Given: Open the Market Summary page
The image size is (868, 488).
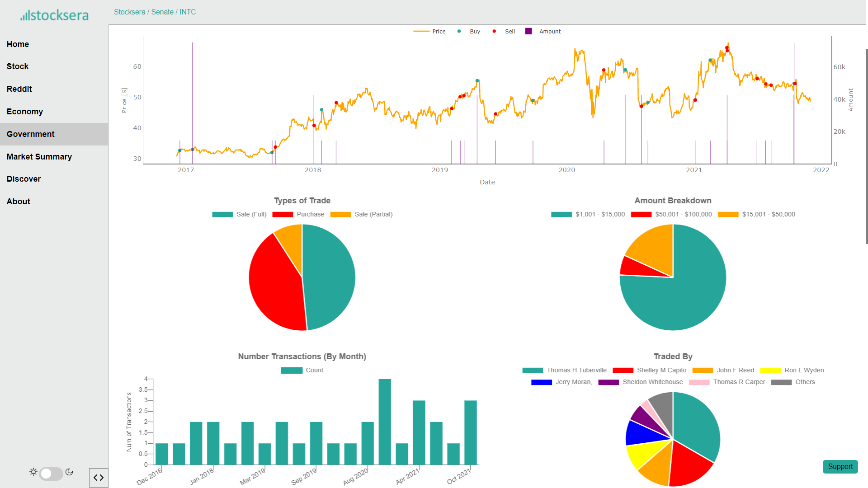Looking at the screenshot, I should pyautogui.click(x=39, y=157).
